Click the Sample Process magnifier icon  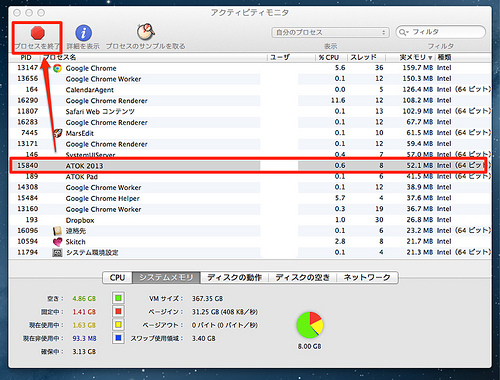pyautogui.click(x=146, y=32)
